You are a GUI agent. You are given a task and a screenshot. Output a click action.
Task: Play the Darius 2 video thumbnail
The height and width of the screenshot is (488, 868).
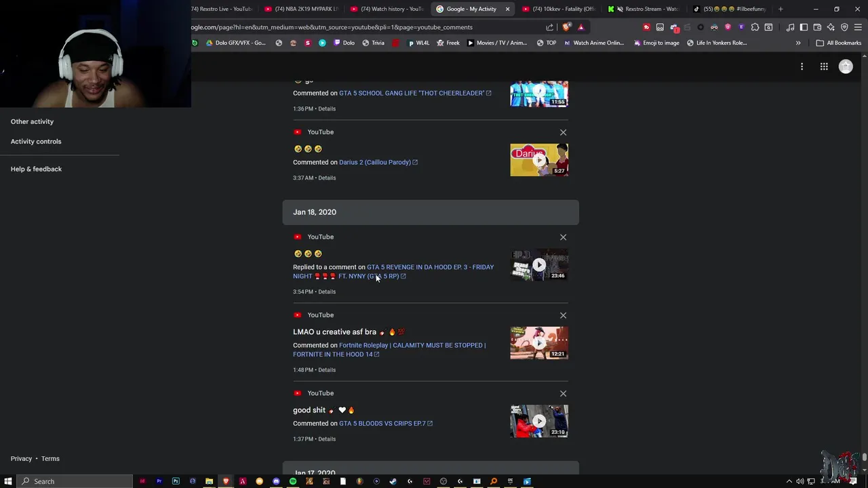pos(539,160)
